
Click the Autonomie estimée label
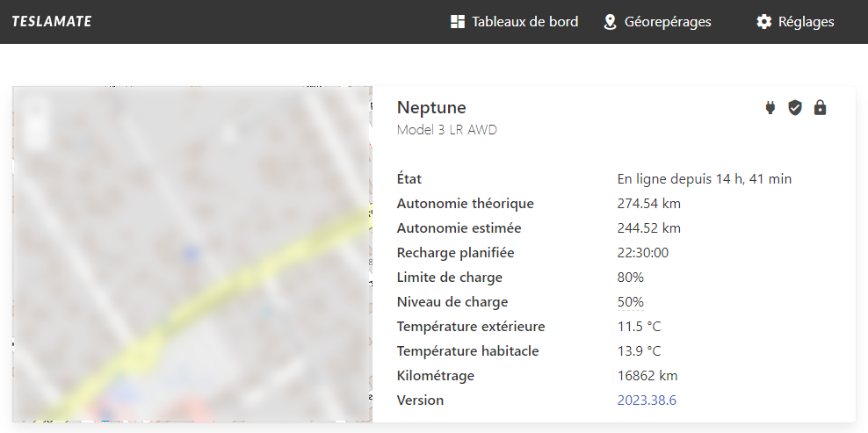click(x=459, y=228)
